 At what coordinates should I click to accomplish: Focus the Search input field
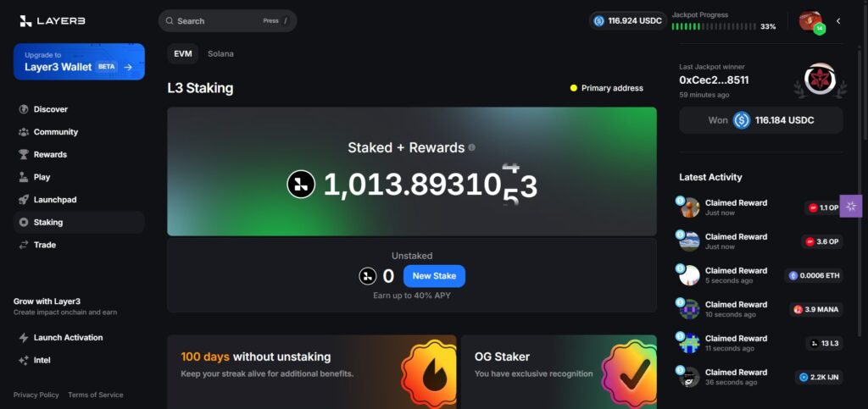tap(227, 21)
